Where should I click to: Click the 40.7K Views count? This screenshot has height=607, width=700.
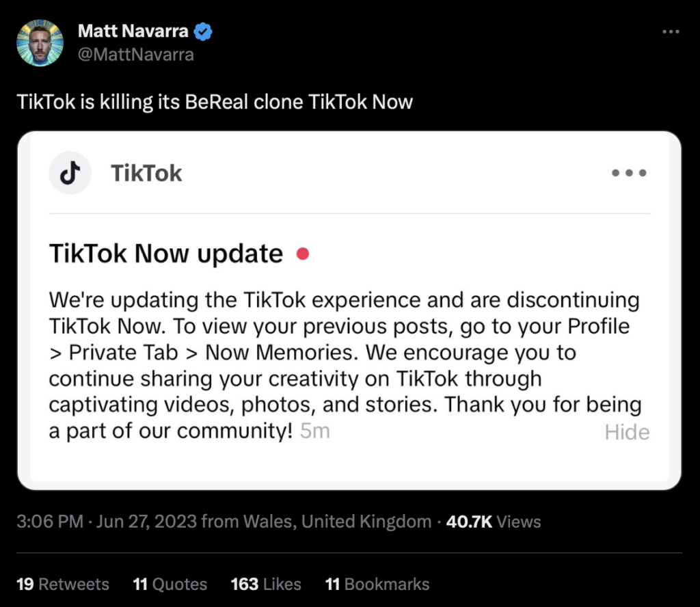tap(494, 522)
